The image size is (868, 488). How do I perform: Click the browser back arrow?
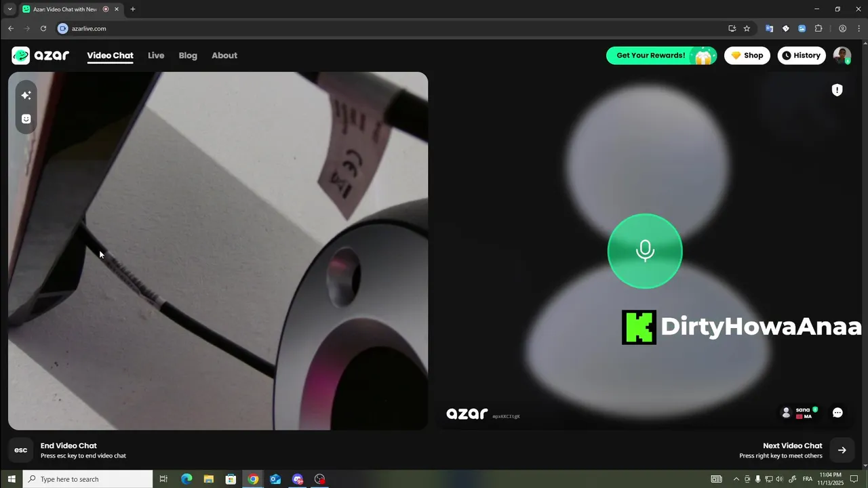point(11,28)
